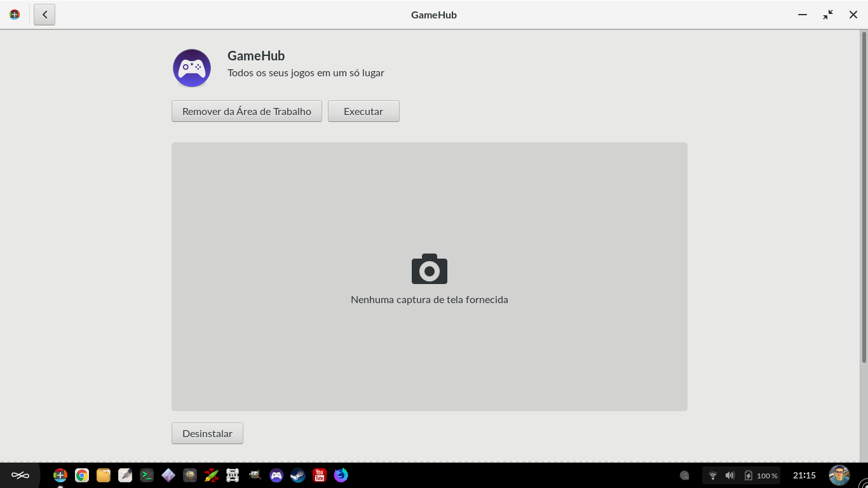
Task: Click the 'Nenhuma captura de tela fornecida' text
Action: (x=430, y=299)
